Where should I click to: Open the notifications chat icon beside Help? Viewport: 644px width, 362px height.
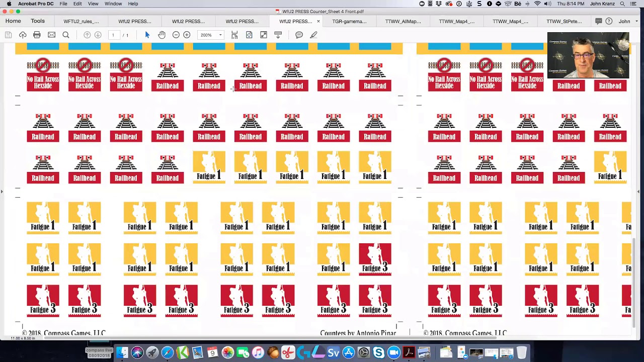[598, 21]
